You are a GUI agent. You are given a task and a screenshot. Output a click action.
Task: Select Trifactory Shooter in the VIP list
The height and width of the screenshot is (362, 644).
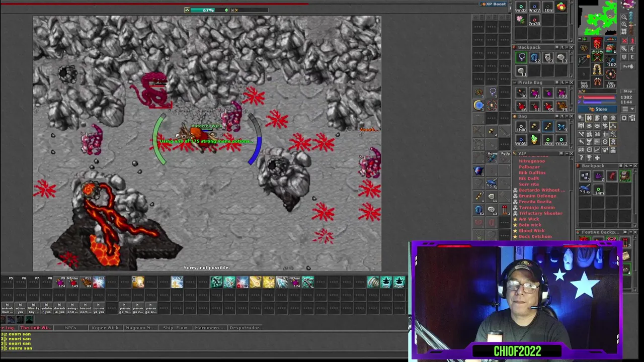(540, 213)
